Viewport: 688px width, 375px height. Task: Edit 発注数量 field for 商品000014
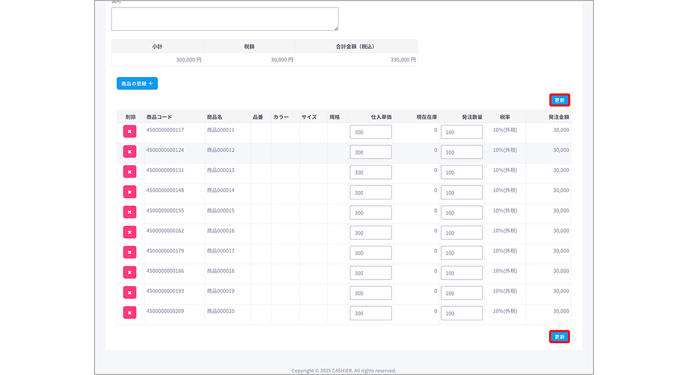click(462, 193)
